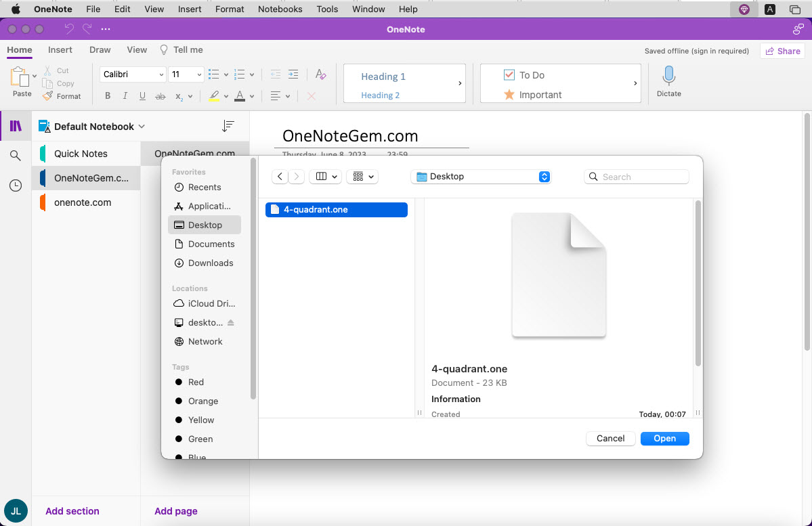Screen dimensions: 812x526
Task: Open search via sidebar magnifier
Action: (x=16, y=155)
